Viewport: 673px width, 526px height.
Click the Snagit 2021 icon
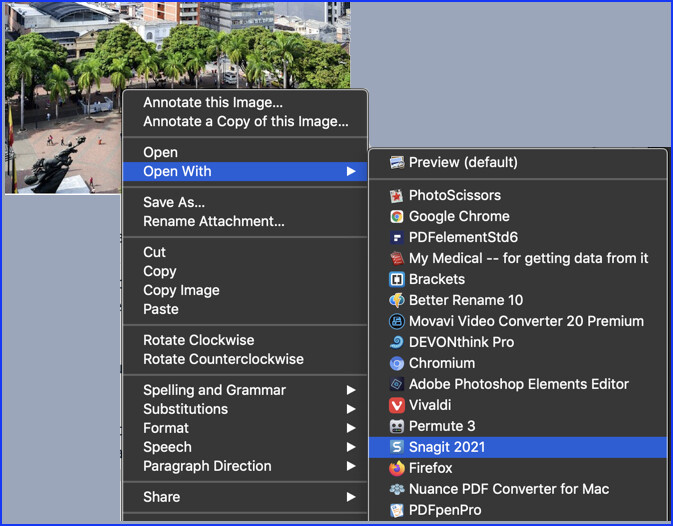[397, 447]
